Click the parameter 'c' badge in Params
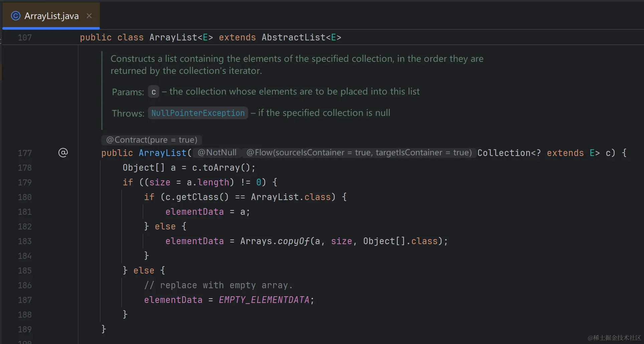Viewport: 644px width, 344px height. [154, 92]
